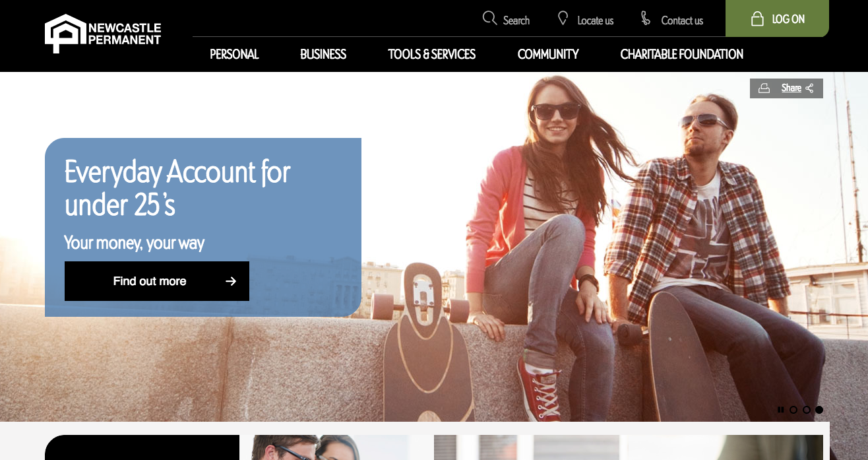Click the black card below the banner
Image resolution: width=868 pixels, height=460 pixels.
142,447
